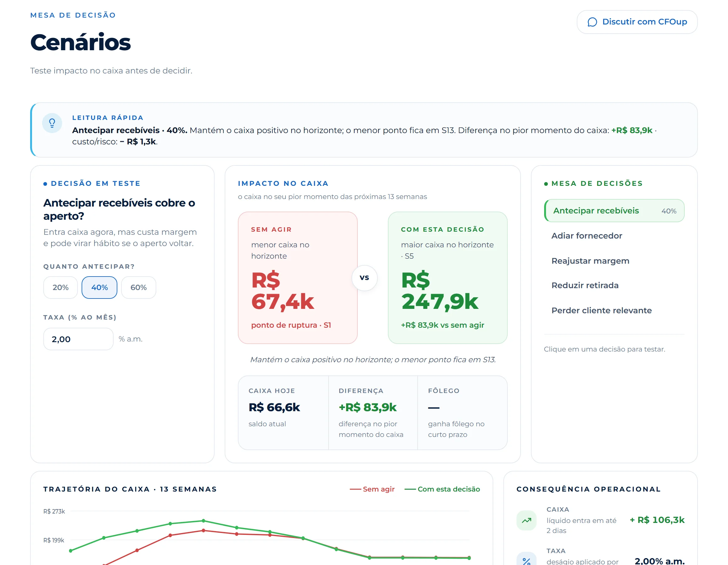Screen dimensions: 728x565
Task: Select 40% anticipation option
Action: [x=99, y=288]
